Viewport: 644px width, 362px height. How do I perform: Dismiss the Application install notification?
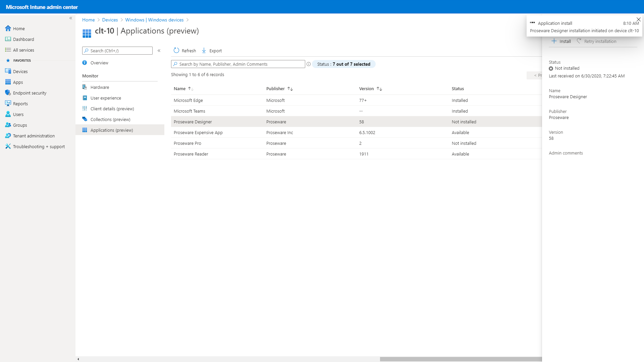[x=639, y=19]
